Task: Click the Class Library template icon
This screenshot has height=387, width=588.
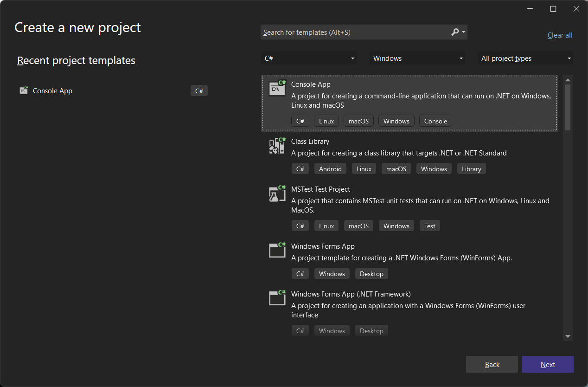Action: [277, 145]
